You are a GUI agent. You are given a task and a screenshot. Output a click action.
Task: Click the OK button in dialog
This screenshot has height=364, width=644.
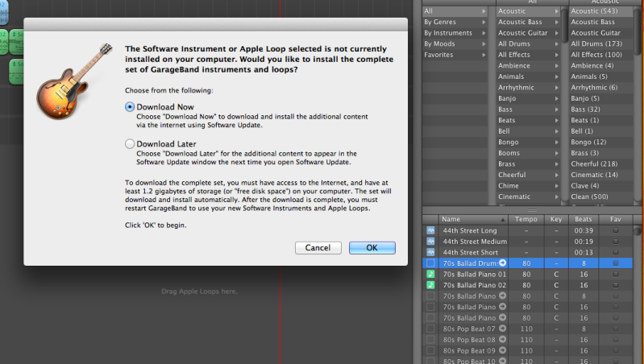pos(372,247)
